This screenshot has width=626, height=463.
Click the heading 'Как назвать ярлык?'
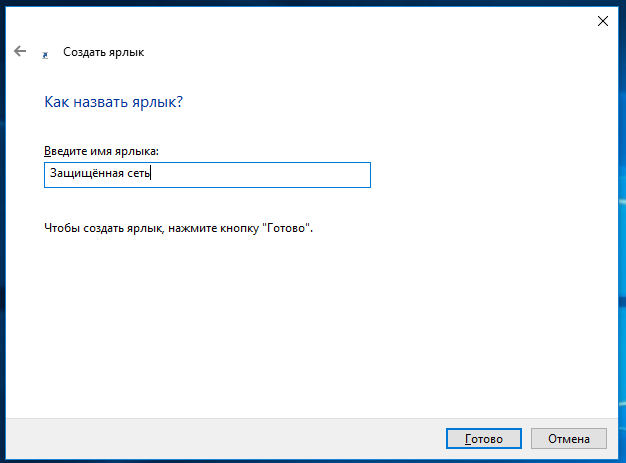pos(113,102)
